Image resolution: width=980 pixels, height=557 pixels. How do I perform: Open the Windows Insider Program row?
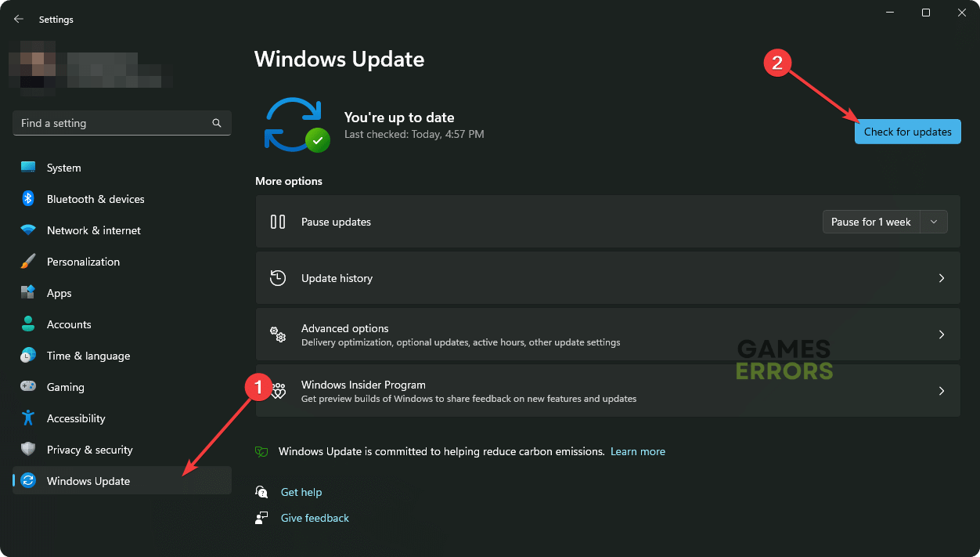[x=607, y=391]
